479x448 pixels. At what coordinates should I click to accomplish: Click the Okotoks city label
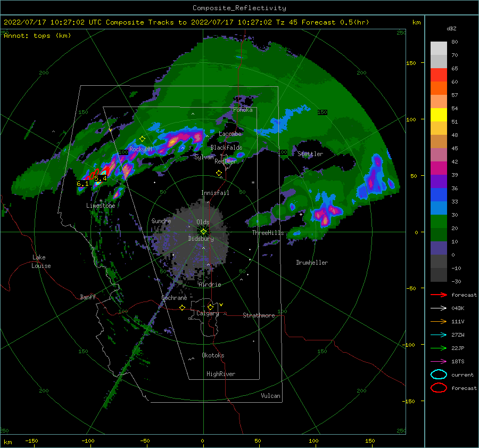tap(213, 355)
